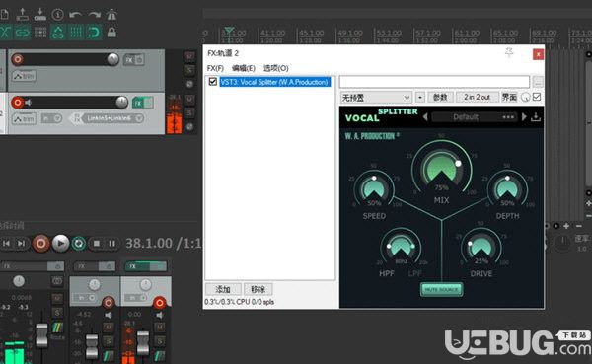Click trim envelope button on first track
592x364 pixels.
pyautogui.click(x=24, y=76)
